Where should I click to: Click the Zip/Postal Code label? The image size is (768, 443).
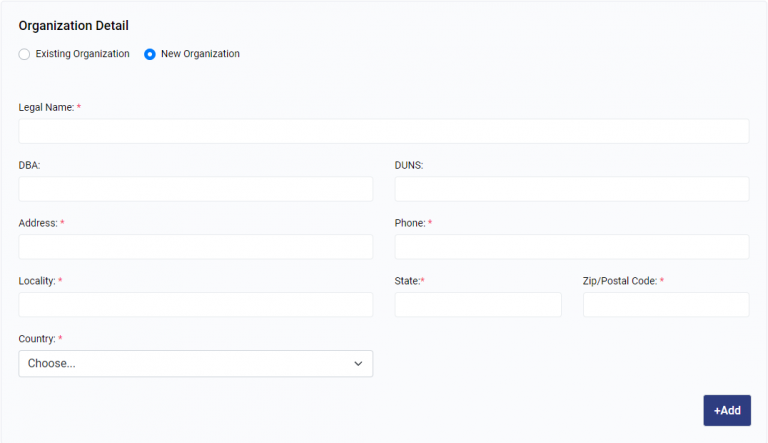pyautogui.click(x=619, y=281)
